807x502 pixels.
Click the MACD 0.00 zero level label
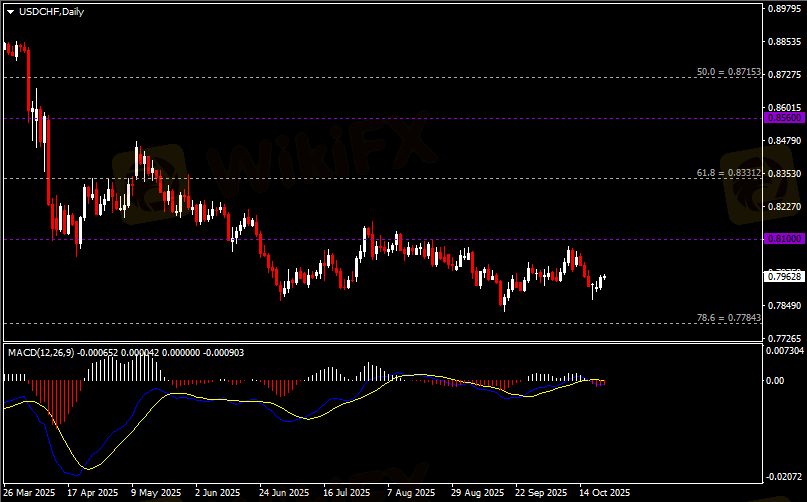pyautogui.click(x=774, y=381)
